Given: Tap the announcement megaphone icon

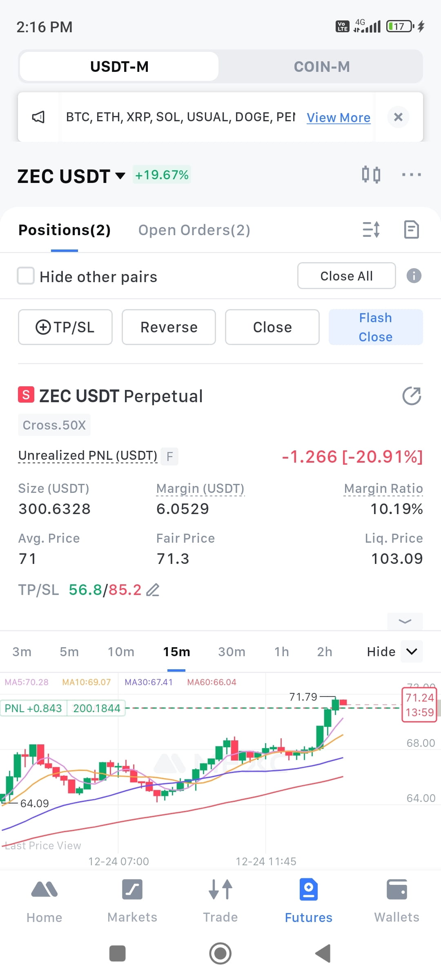Looking at the screenshot, I should (x=38, y=117).
